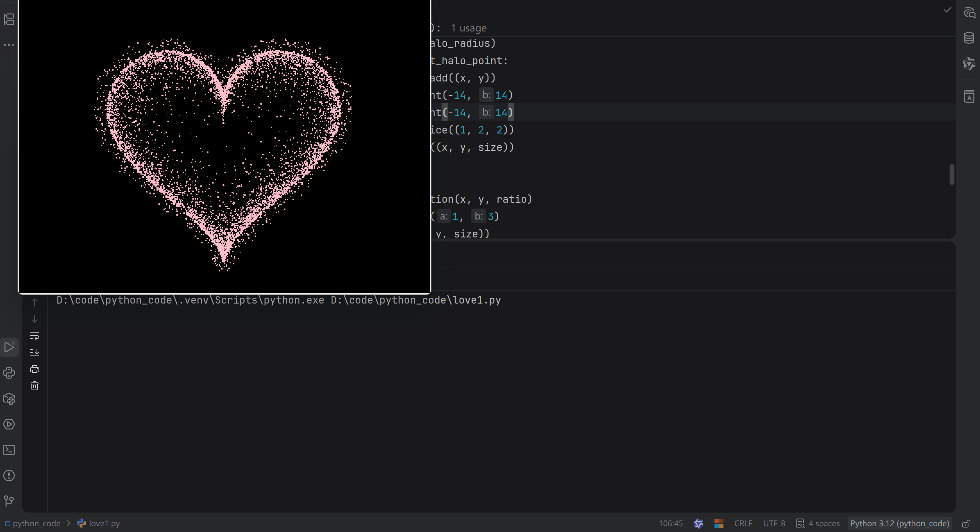Image resolution: width=980 pixels, height=532 pixels.
Task: Click love1.py in the breadcrumb bar
Action: click(x=104, y=524)
